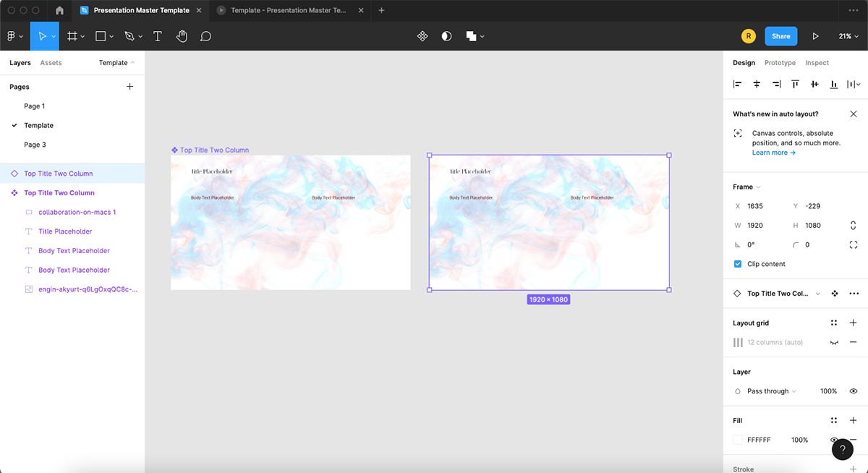Click the Share button
Image resolution: width=868 pixels, height=473 pixels.
(780, 35)
